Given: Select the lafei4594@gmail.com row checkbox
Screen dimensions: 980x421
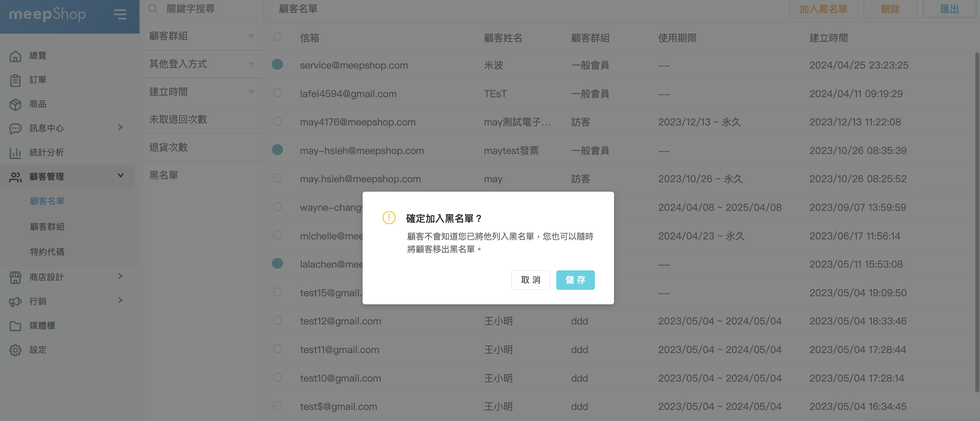Looking at the screenshot, I should [277, 93].
